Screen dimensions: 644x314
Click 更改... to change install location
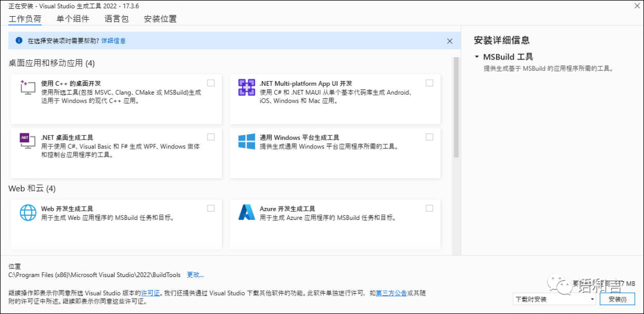(x=196, y=275)
